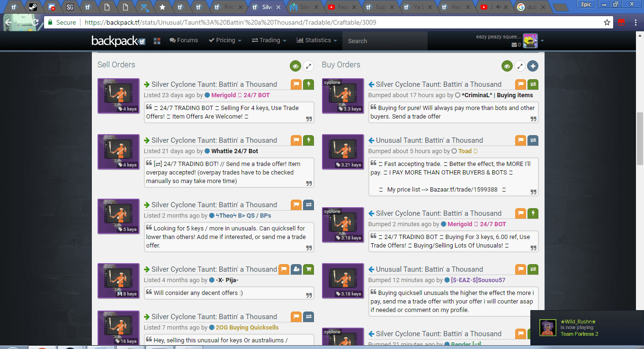Flag the -X- Pija- sell listing
The width and height of the screenshot is (644, 349).
tap(284, 269)
